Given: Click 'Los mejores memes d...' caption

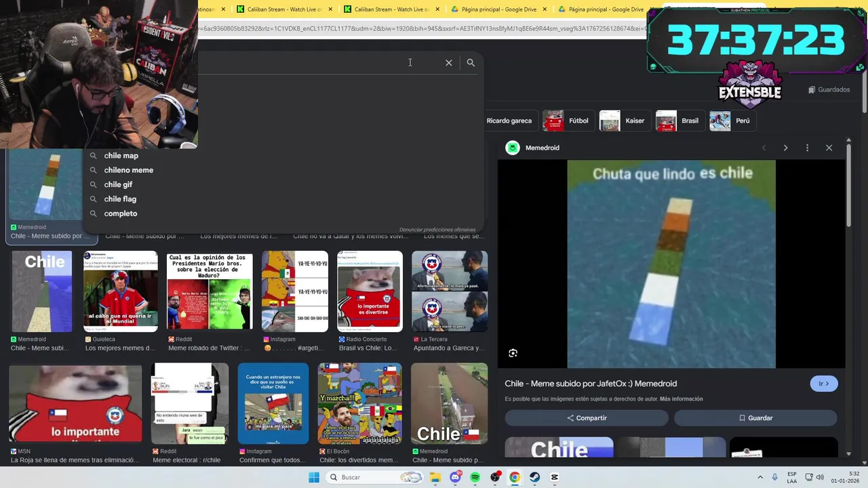Looking at the screenshot, I should tap(120, 348).
